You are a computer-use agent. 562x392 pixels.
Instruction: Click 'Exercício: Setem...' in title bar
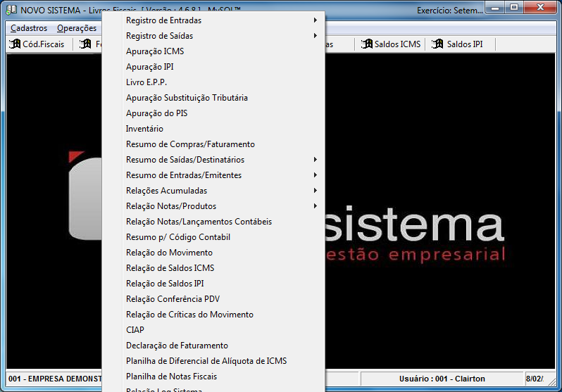[450, 11]
